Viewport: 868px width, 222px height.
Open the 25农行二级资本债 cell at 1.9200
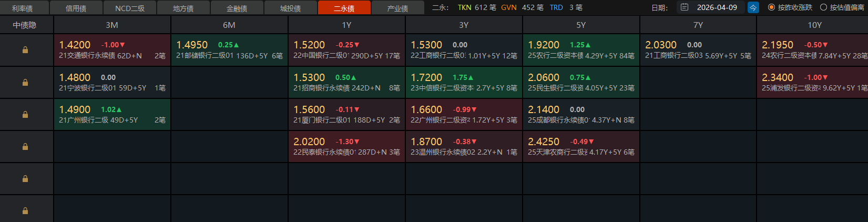(581, 50)
